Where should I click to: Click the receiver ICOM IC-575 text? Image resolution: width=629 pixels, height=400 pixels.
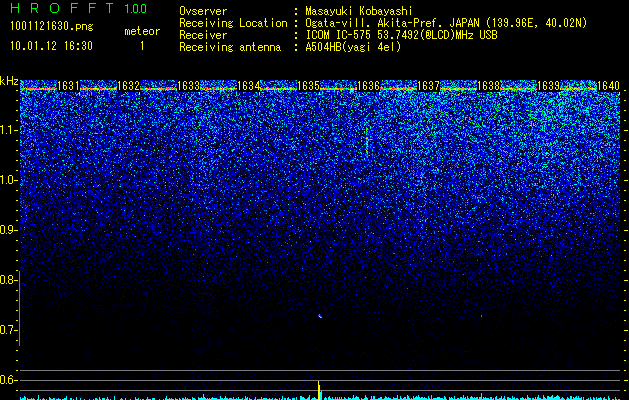[401, 35]
